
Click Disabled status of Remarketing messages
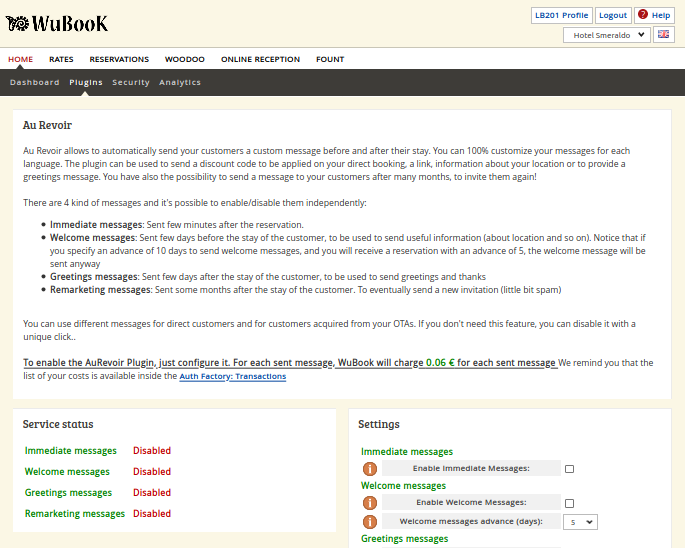click(x=152, y=513)
